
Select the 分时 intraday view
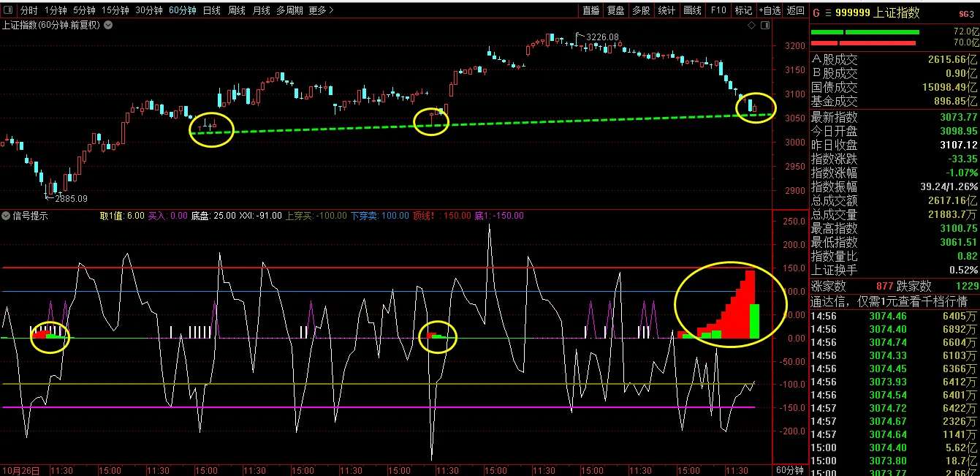coord(29,10)
